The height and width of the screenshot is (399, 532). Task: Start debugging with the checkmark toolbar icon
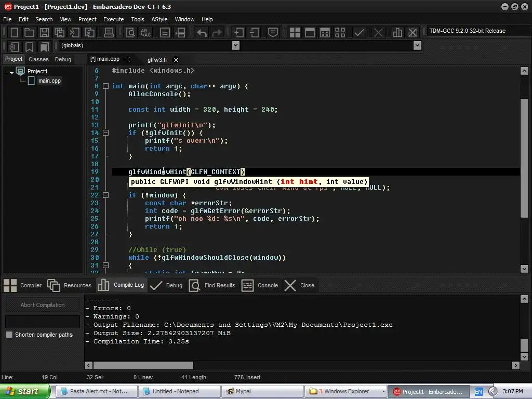(359, 33)
